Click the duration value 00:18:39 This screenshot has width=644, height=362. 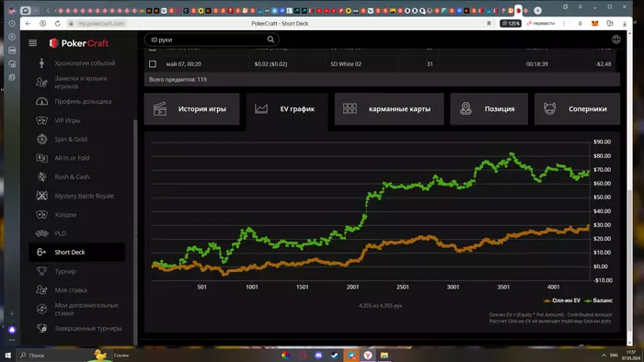[536, 64]
